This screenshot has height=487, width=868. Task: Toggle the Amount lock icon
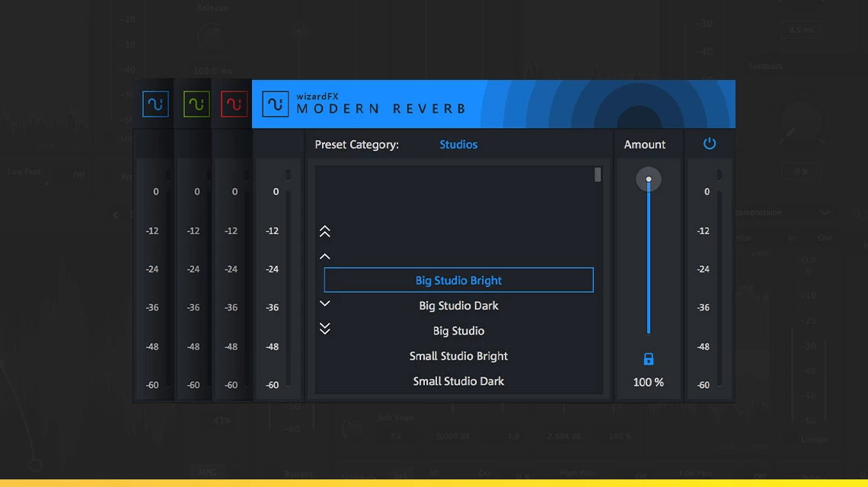pyautogui.click(x=648, y=359)
